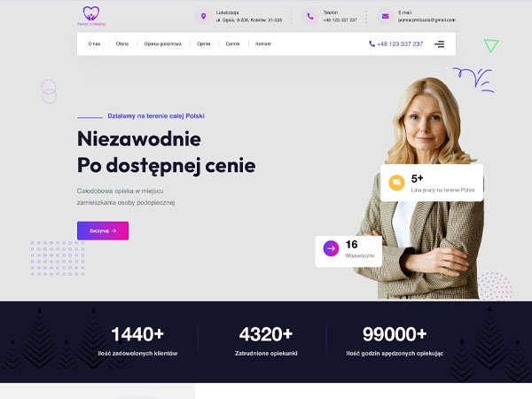Click the 5+ years experience card

tap(432, 183)
